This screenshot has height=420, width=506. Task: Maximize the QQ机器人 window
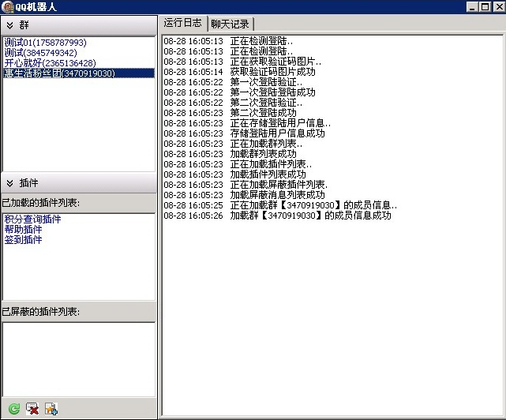pos(485,6)
